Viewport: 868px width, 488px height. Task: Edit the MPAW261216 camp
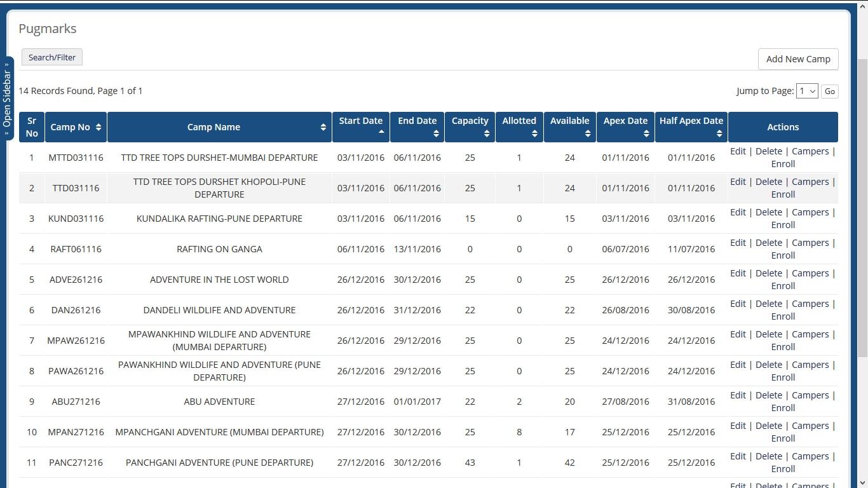point(738,334)
